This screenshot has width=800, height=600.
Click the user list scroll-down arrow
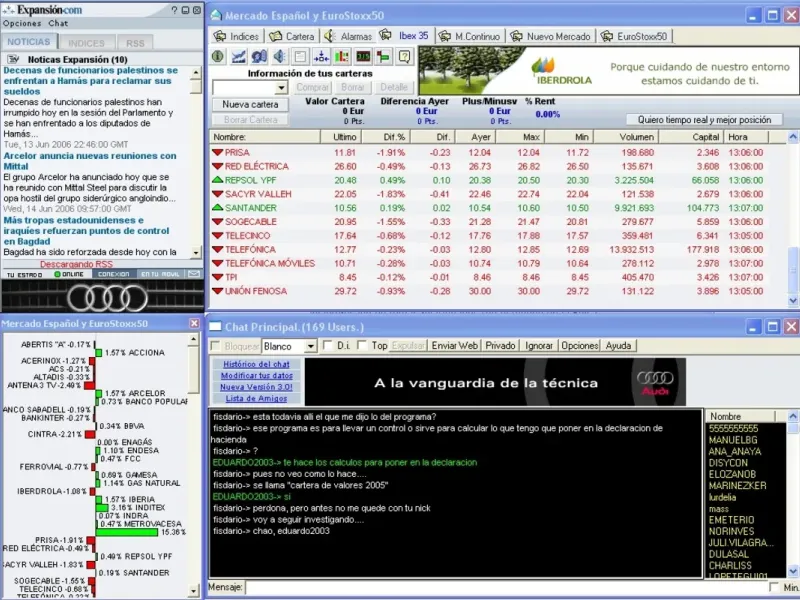coord(793,571)
